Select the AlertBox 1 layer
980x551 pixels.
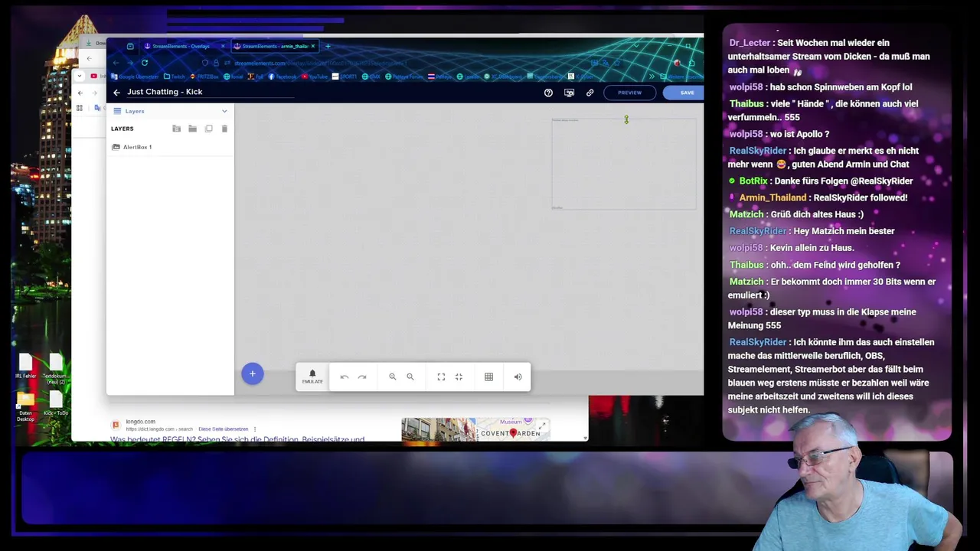coord(170,147)
